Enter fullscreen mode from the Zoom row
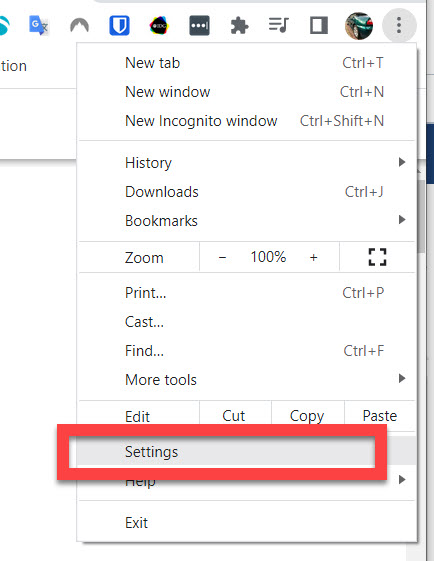 click(377, 257)
